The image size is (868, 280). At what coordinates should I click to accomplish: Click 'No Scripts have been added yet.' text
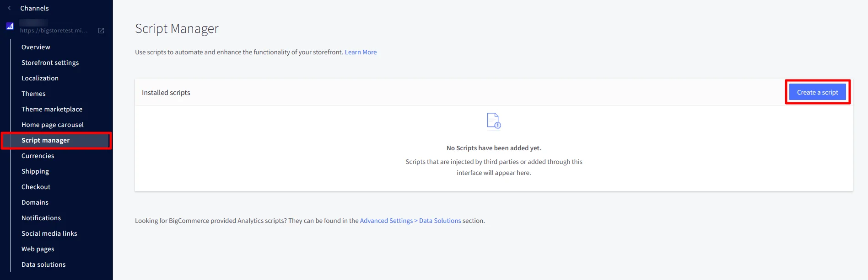pos(494,148)
